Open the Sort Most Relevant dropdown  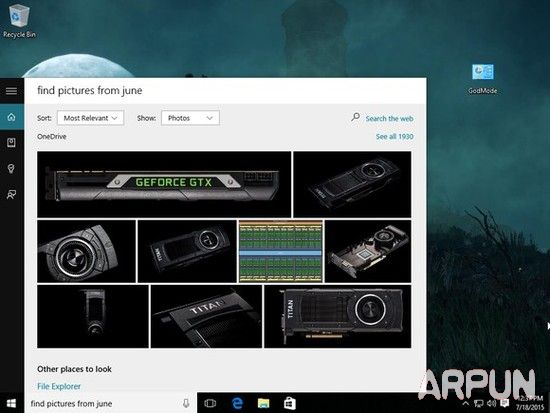tap(90, 118)
